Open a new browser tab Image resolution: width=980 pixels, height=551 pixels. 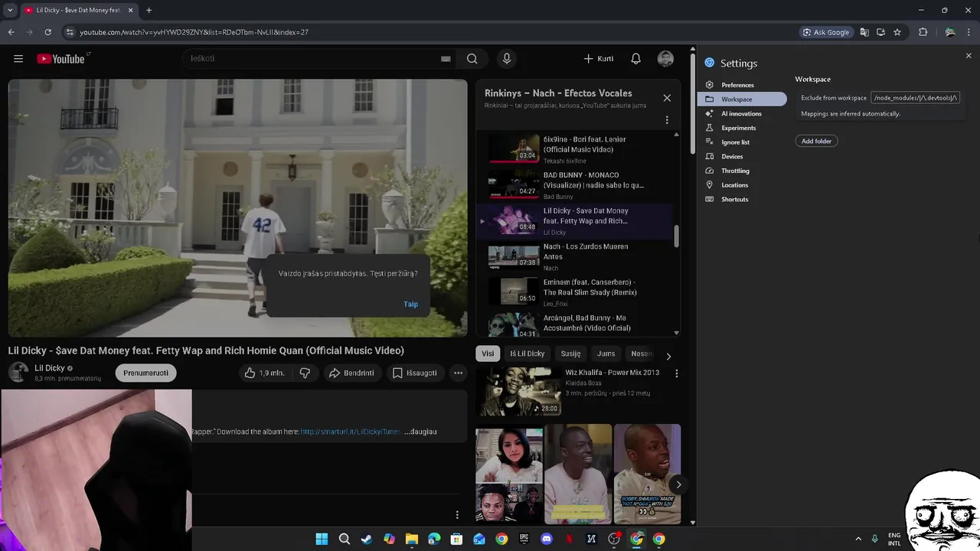[149, 10]
